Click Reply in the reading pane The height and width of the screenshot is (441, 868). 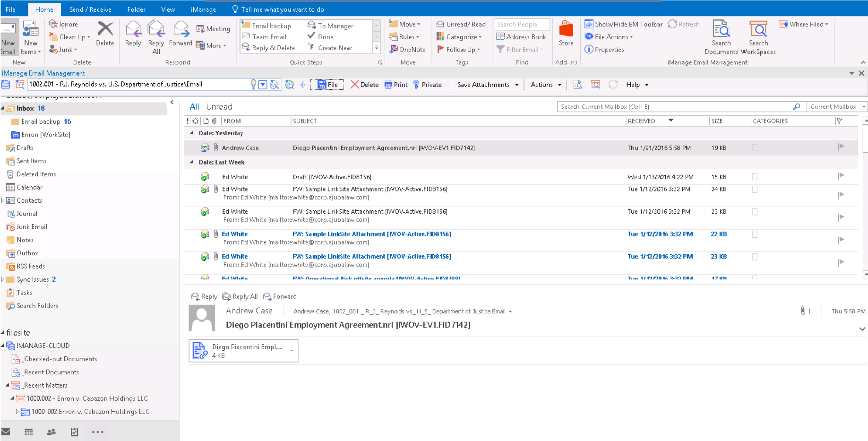[204, 296]
